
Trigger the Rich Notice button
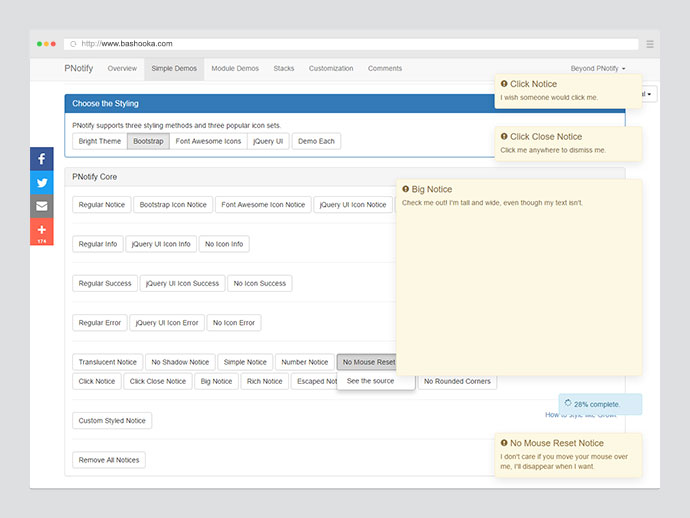click(264, 382)
